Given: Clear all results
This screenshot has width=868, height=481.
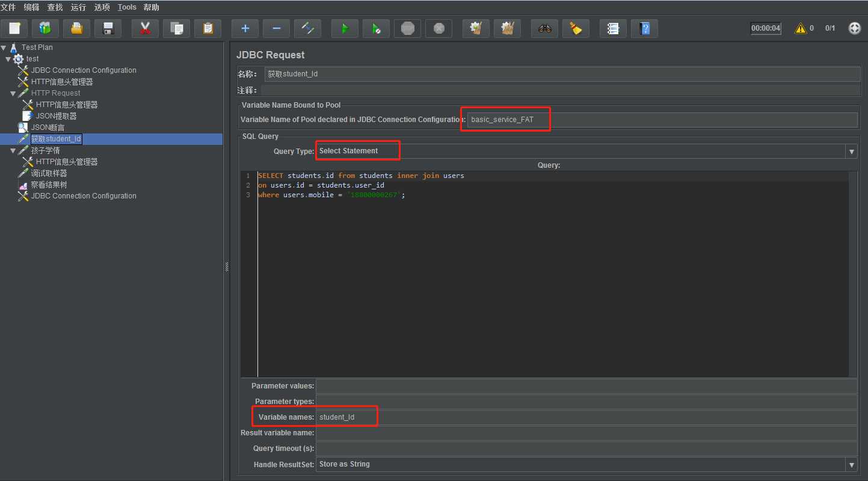Looking at the screenshot, I should [507, 28].
